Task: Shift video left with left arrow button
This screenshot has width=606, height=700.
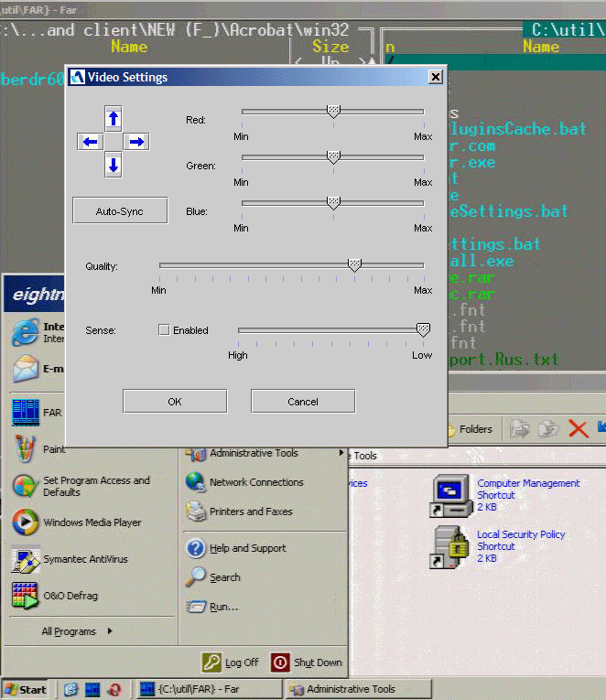Action: tap(91, 142)
